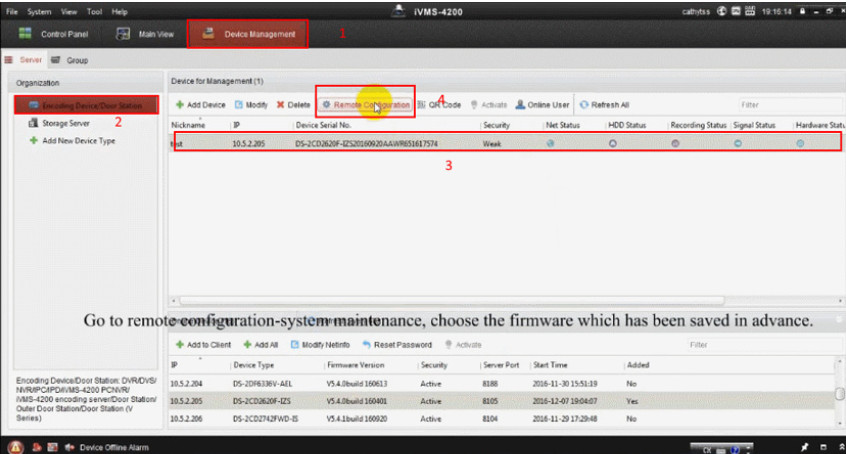Click Reset Password
846x454 pixels.
click(x=397, y=344)
